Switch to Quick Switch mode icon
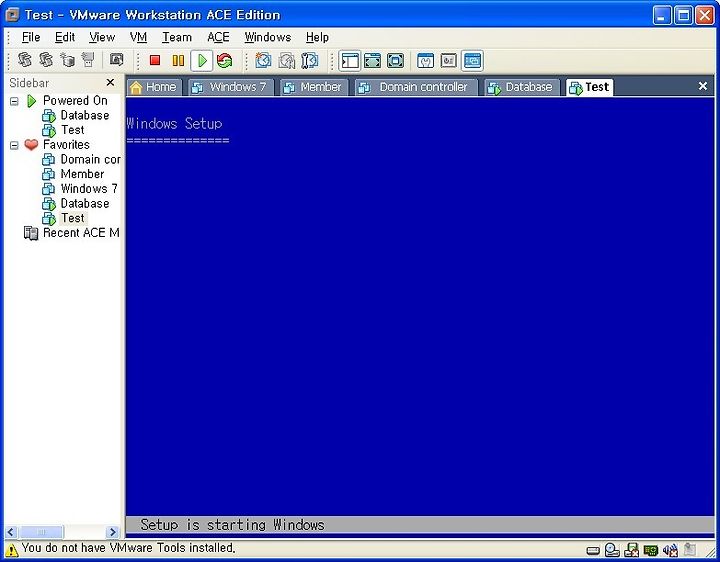720x562 pixels. pyautogui.click(x=372, y=61)
